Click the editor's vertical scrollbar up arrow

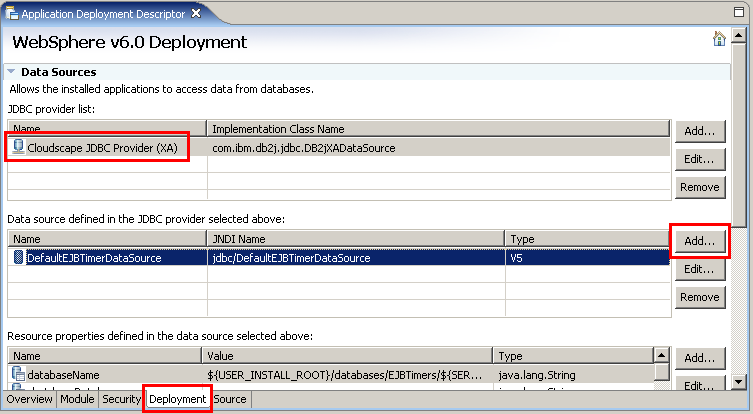(739, 35)
